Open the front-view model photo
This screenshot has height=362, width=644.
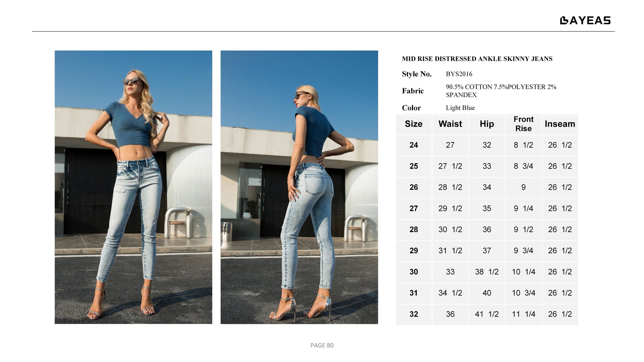click(133, 187)
